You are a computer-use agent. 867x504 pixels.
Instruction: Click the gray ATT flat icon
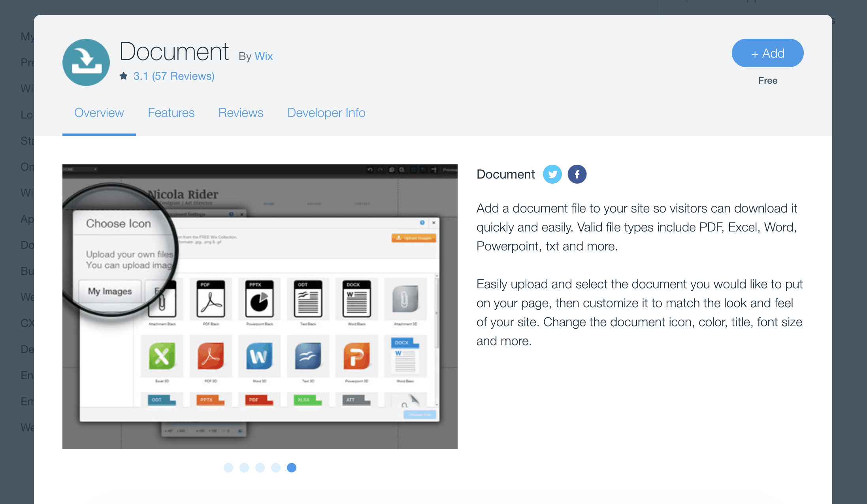click(x=356, y=400)
